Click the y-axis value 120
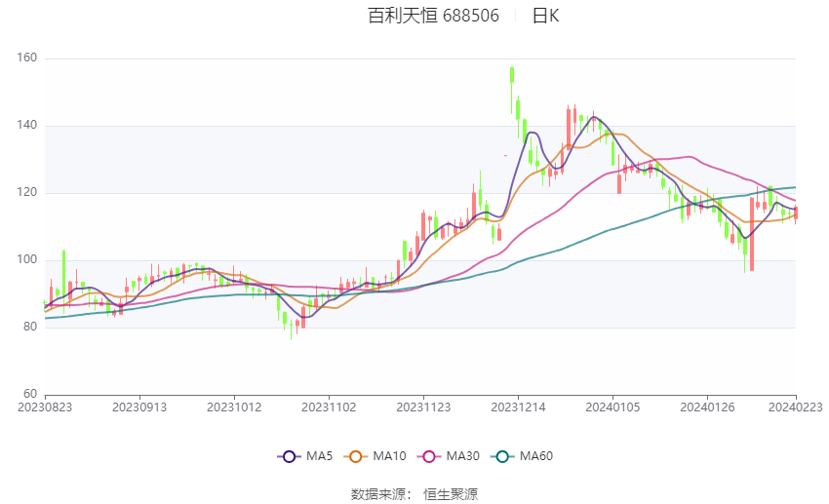This screenshot has height=504, width=829. [x=27, y=192]
